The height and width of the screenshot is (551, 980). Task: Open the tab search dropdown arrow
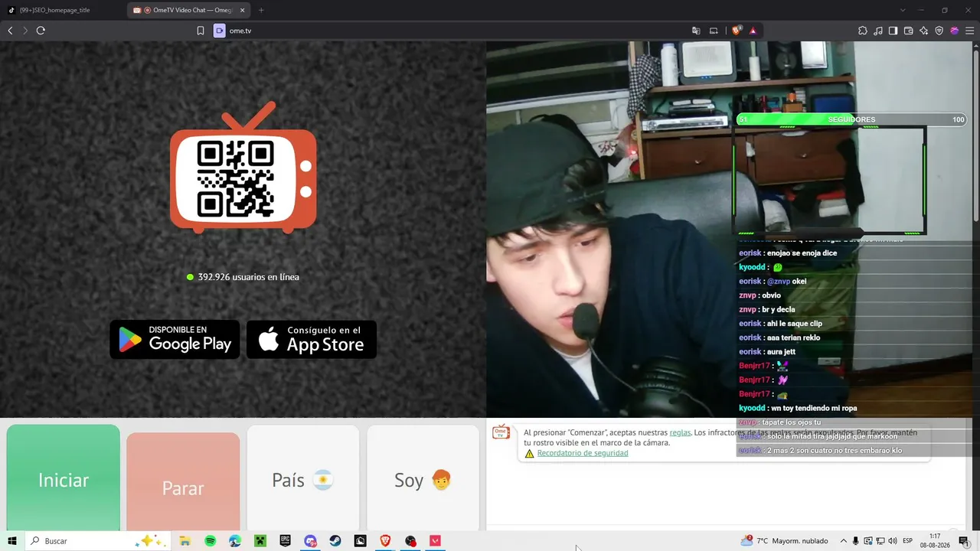(x=903, y=10)
